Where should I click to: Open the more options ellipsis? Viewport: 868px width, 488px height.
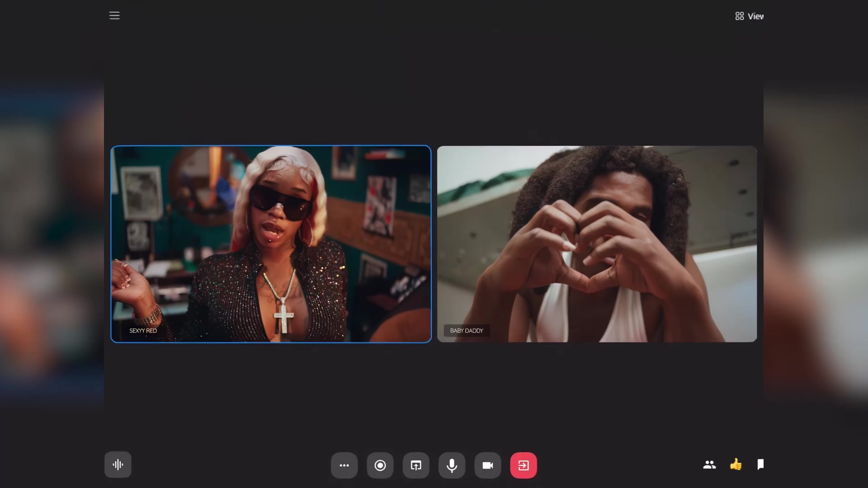344,465
